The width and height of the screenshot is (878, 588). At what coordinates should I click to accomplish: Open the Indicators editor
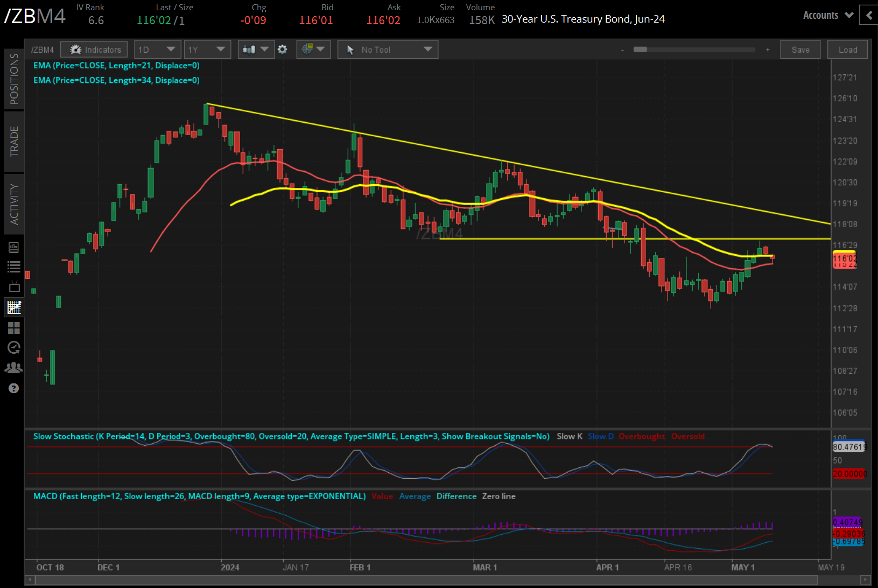click(94, 49)
